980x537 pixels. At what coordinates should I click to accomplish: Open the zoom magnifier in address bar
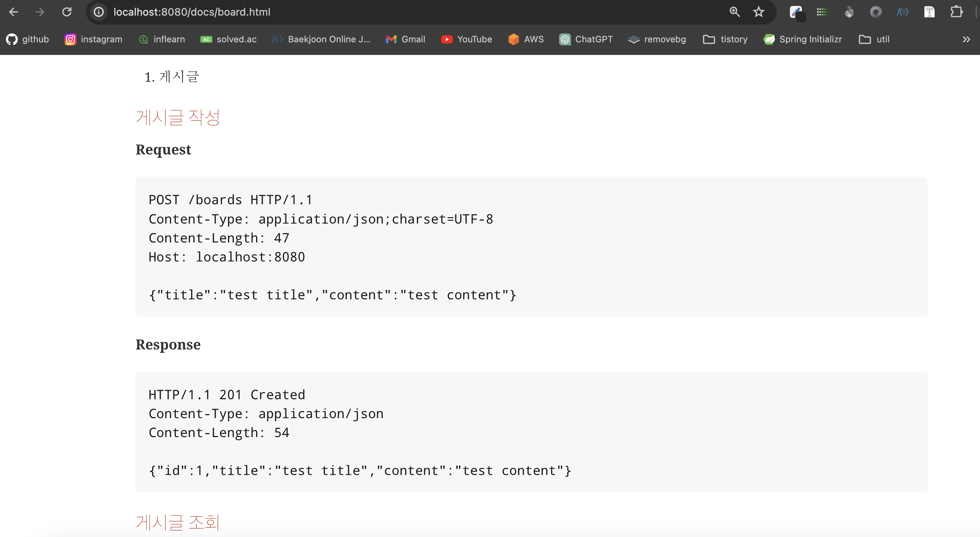point(735,12)
